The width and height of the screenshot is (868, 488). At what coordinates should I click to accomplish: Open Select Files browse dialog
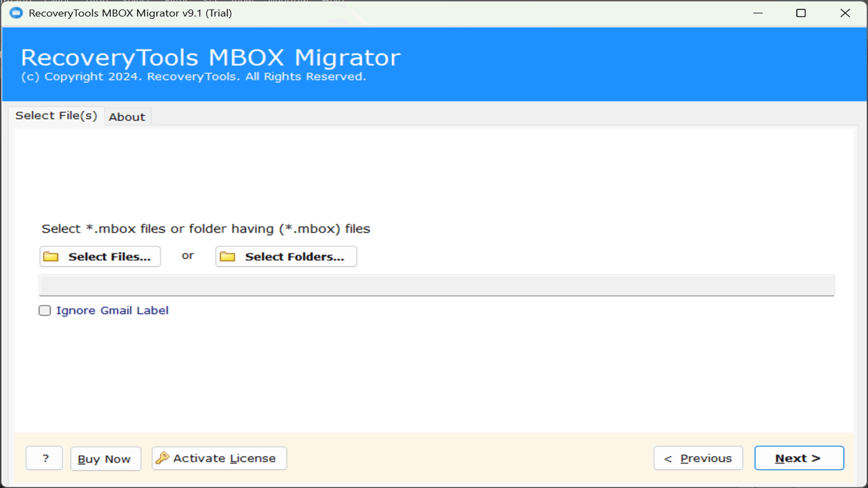click(100, 256)
